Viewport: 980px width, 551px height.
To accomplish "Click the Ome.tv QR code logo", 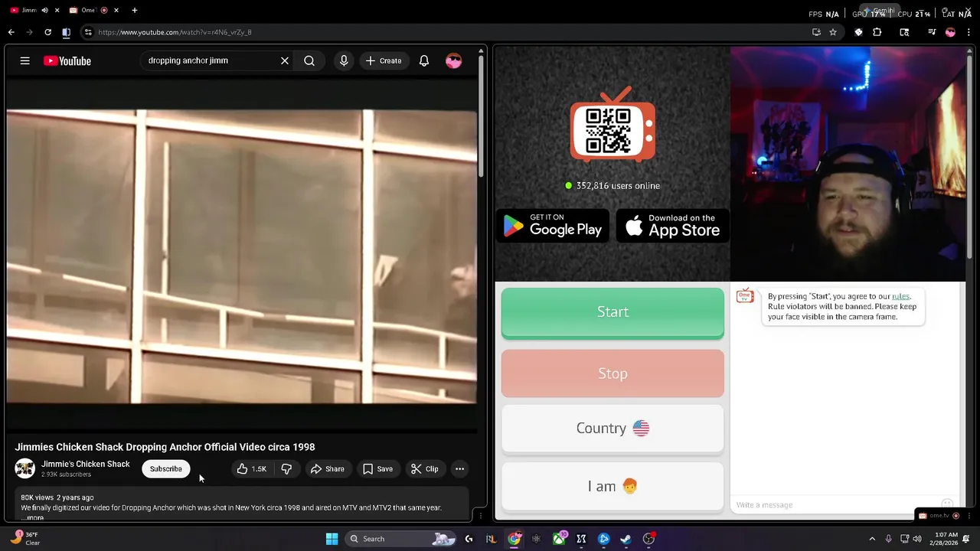I will 612,126.
